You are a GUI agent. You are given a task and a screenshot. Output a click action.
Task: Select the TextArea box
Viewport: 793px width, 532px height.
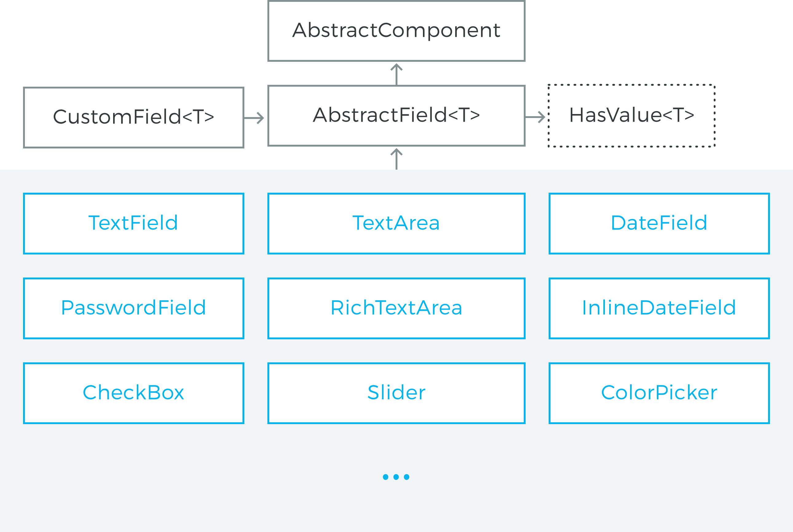pyautogui.click(x=396, y=224)
